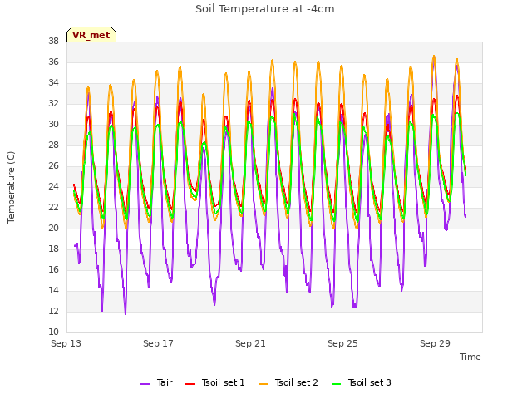Viewport: 532px width, 399px height.
Task: Click the Temperature (C) y-axis title
Action: [x=11, y=187]
